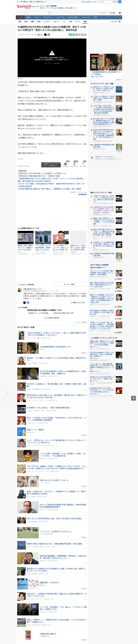Open 習近平は明らかに焦り始めている article
The image size is (138, 644).
57,396
